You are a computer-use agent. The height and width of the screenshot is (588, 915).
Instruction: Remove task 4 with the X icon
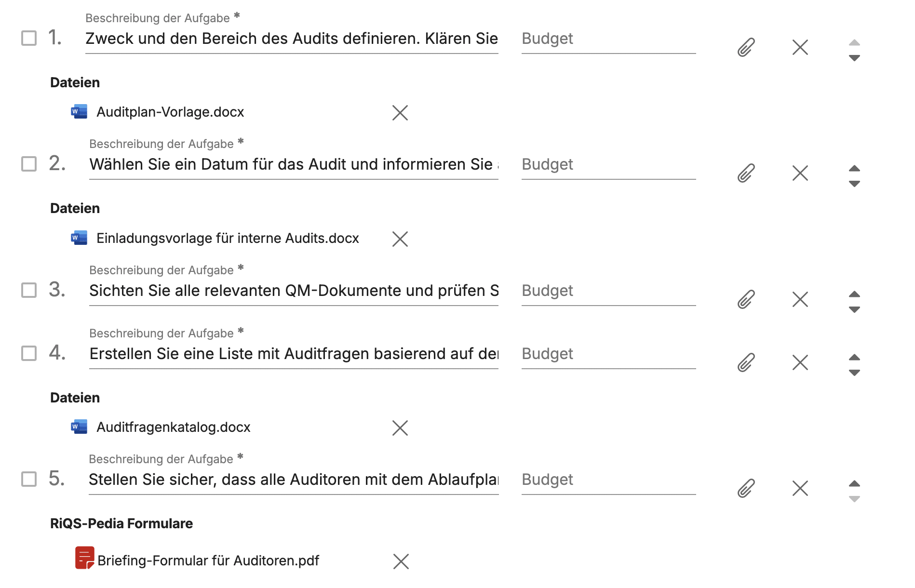pyautogui.click(x=800, y=362)
